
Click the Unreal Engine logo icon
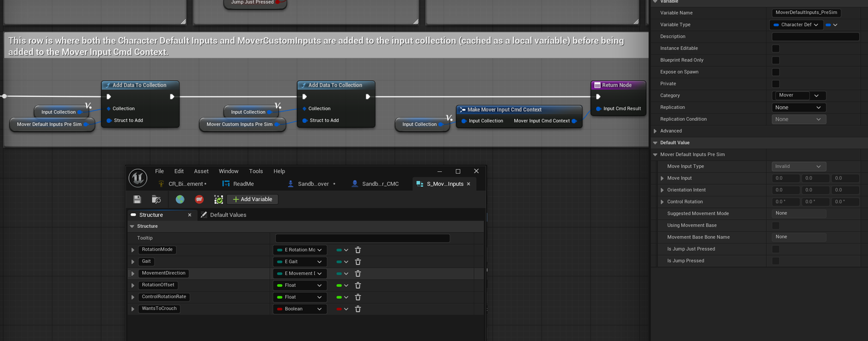(137, 178)
